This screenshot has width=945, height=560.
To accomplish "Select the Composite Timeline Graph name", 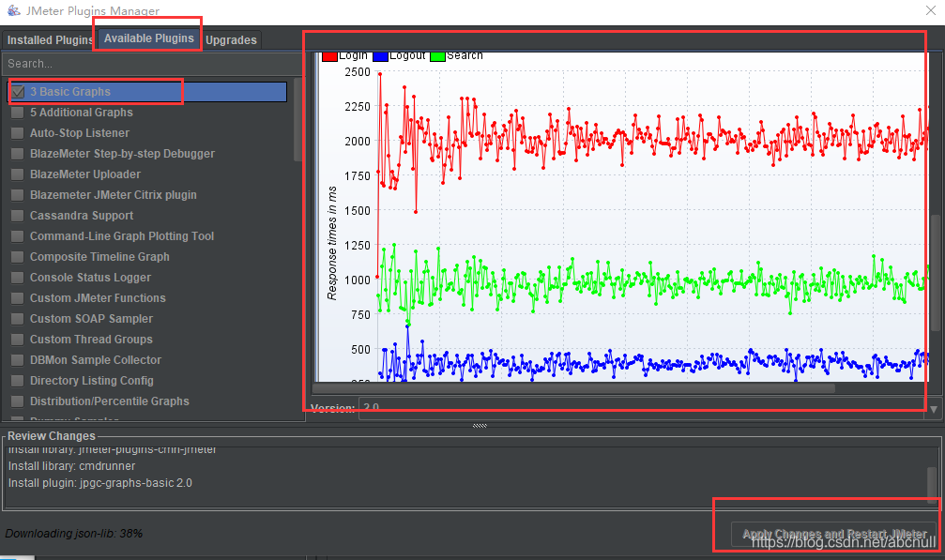I will coord(99,256).
